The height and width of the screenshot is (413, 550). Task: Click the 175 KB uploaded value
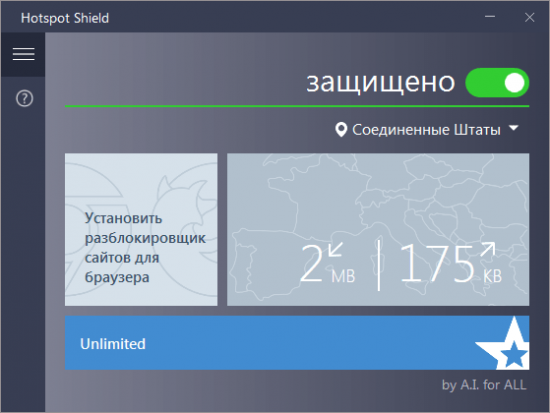point(451,263)
